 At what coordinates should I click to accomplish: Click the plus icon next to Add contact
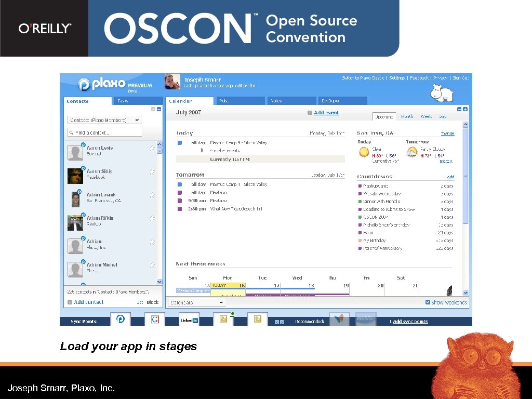(70, 302)
